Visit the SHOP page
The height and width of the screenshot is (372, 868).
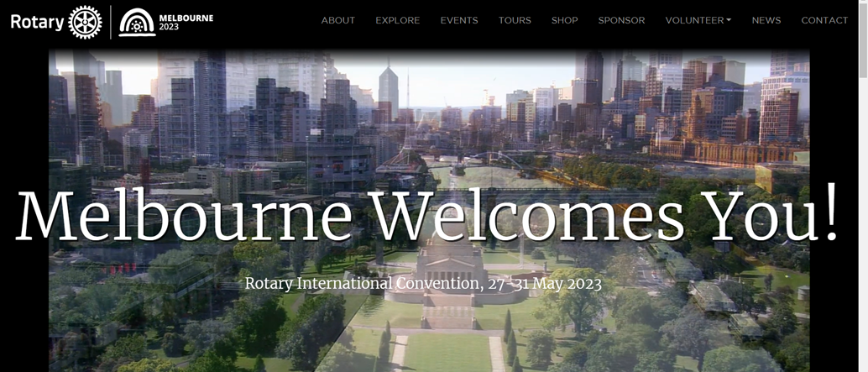[x=564, y=20]
